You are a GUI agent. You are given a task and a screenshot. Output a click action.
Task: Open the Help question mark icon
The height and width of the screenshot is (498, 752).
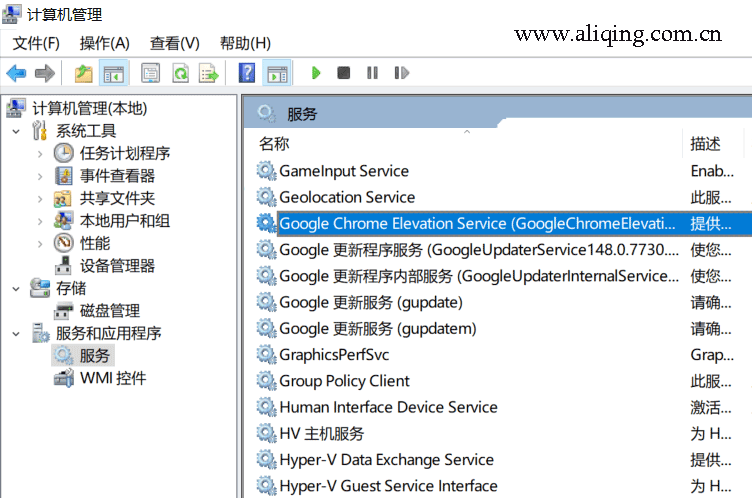pos(247,73)
